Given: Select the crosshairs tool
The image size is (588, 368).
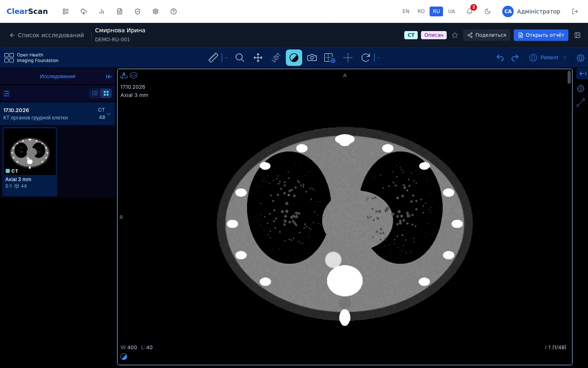Looking at the screenshot, I should coord(348,58).
